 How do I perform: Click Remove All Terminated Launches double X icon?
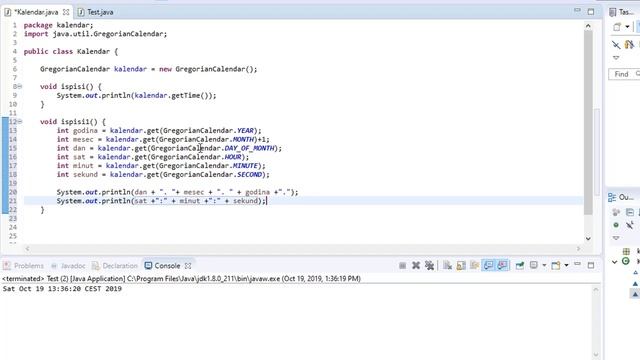429,266
